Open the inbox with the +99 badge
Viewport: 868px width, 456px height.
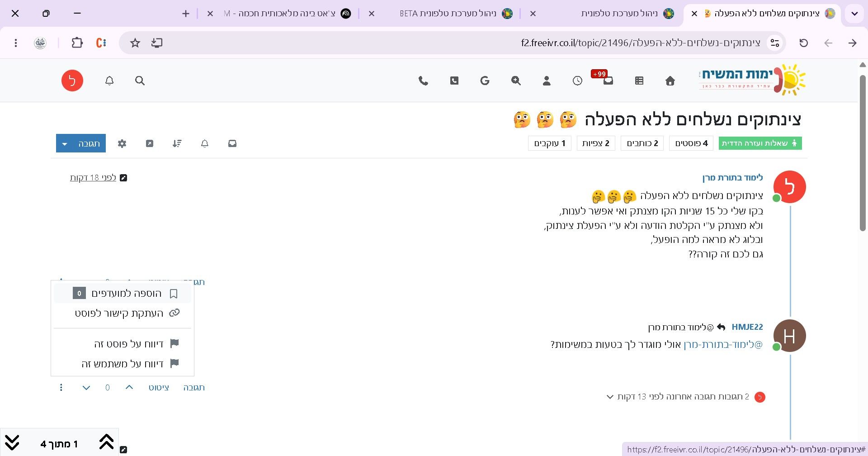608,81
